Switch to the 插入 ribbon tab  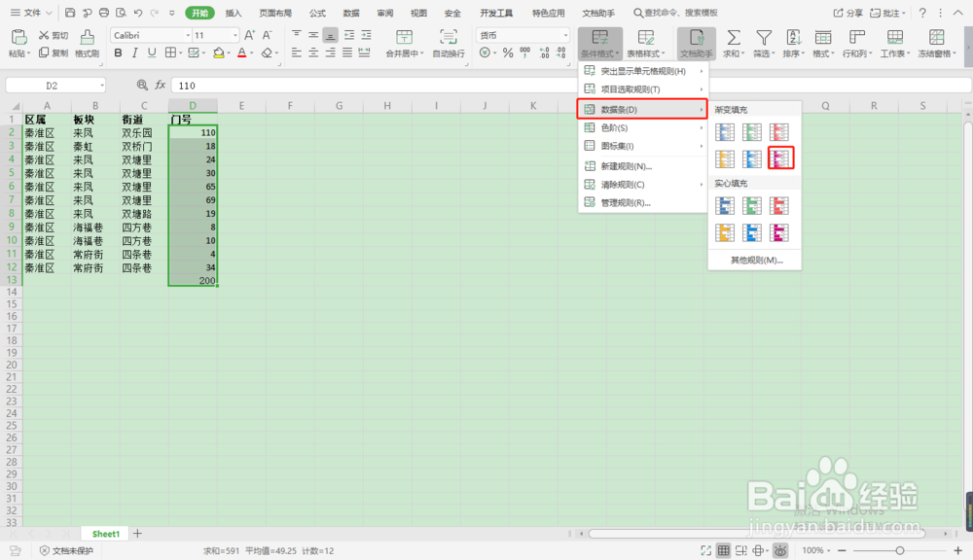[233, 14]
